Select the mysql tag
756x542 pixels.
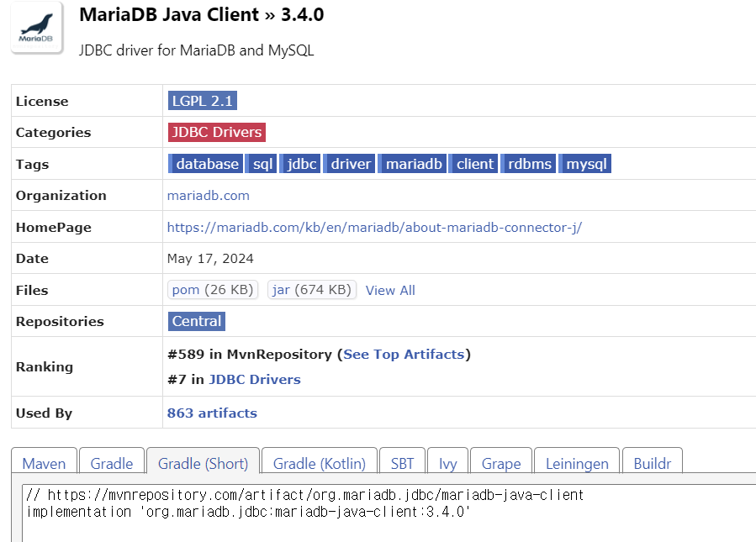click(x=585, y=164)
